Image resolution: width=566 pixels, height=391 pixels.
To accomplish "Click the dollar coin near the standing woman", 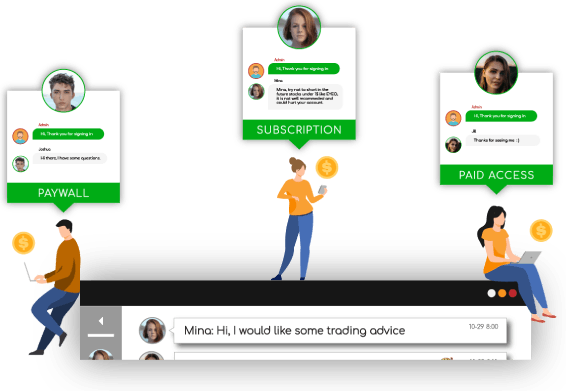I will [327, 168].
